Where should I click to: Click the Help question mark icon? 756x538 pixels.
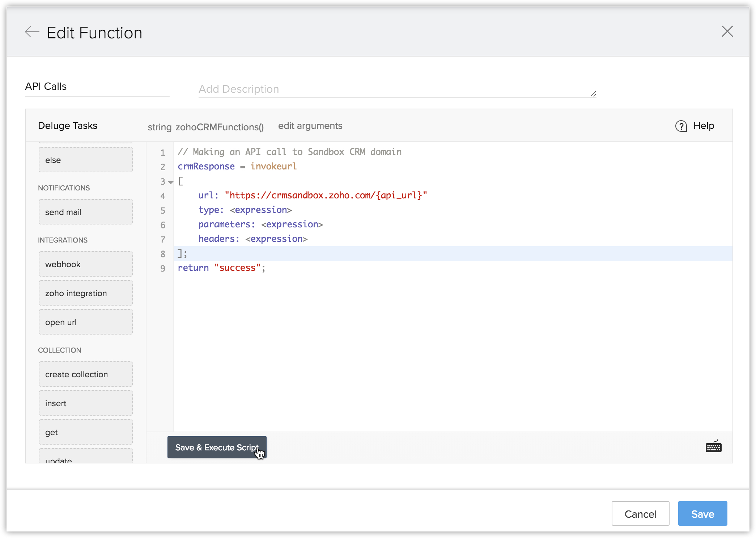681,126
